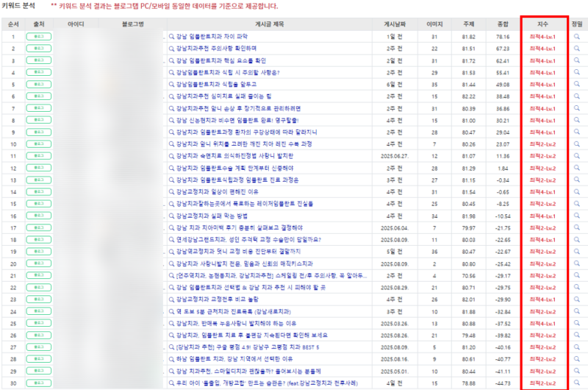Click the 게시글 제목 column header

tap(269, 24)
